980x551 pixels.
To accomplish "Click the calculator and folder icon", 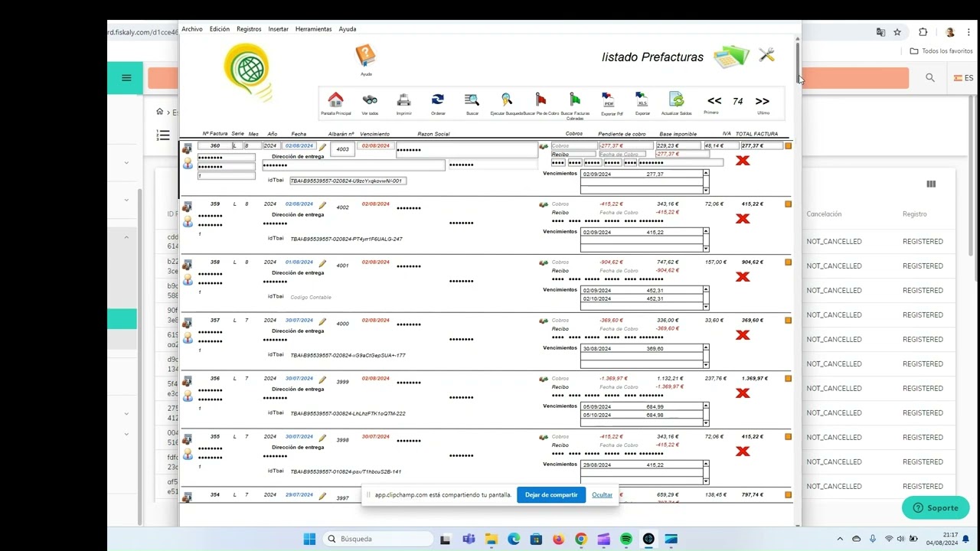I will pyautogui.click(x=732, y=57).
